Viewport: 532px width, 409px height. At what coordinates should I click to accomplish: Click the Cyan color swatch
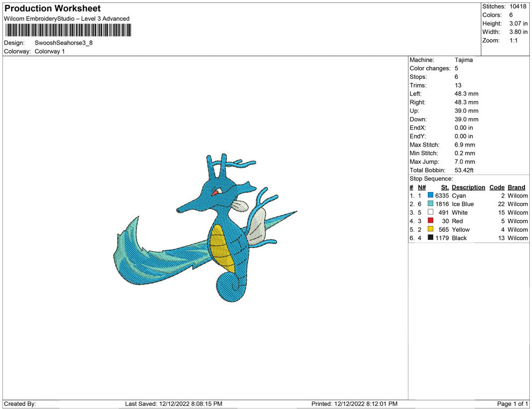tap(430, 196)
